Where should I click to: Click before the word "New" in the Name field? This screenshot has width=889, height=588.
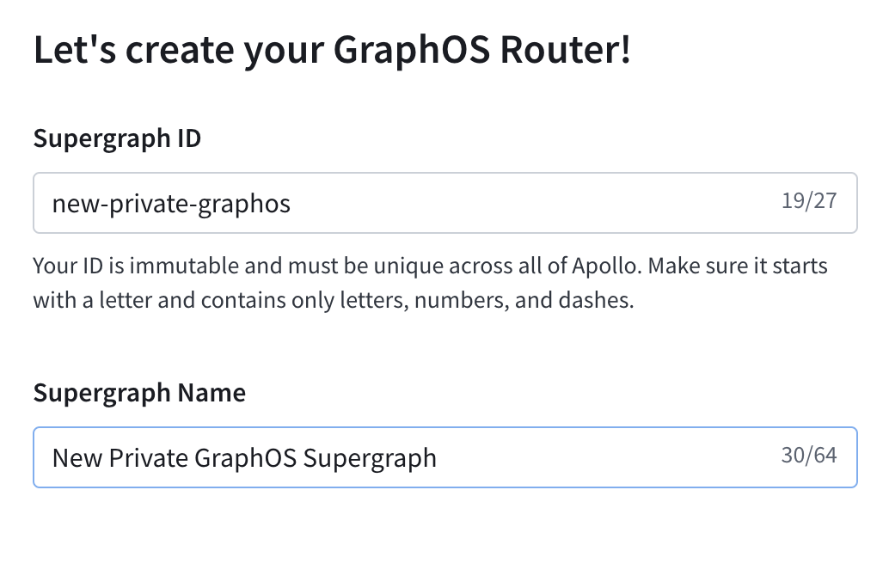coord(53,457)
